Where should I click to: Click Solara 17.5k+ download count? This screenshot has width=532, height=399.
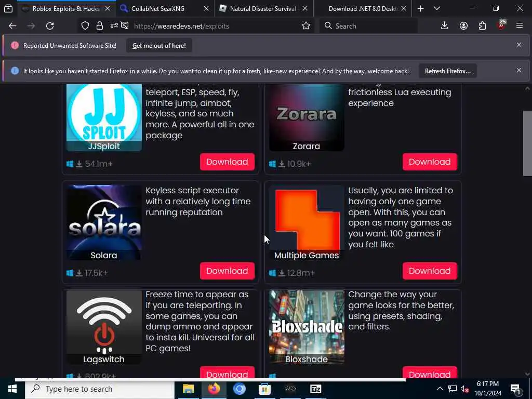tap(96, 273)
